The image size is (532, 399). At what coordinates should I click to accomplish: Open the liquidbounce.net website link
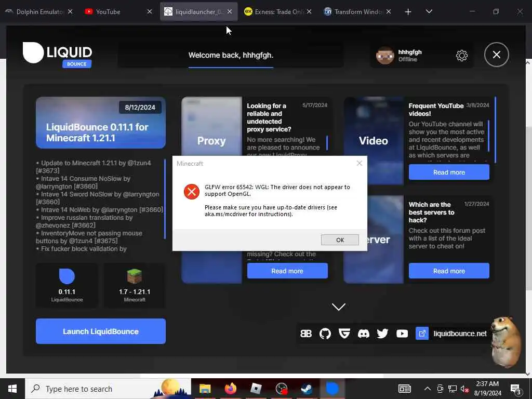point(460,334)
